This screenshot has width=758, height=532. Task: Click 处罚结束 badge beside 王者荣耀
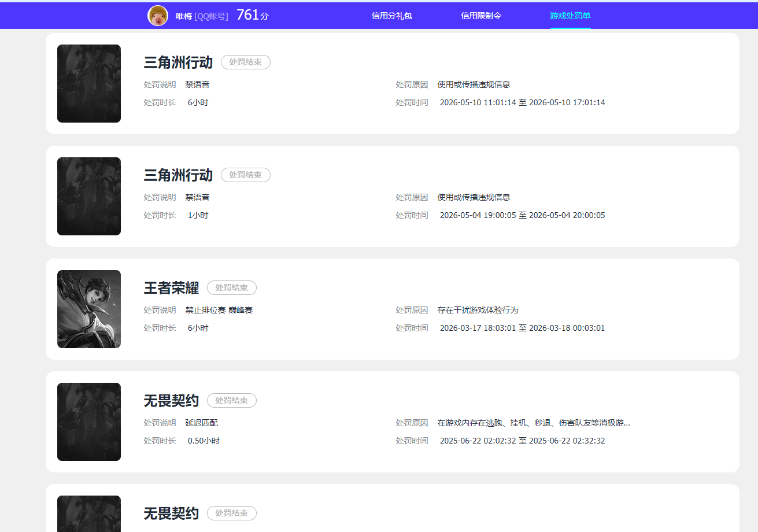[232, 287]
